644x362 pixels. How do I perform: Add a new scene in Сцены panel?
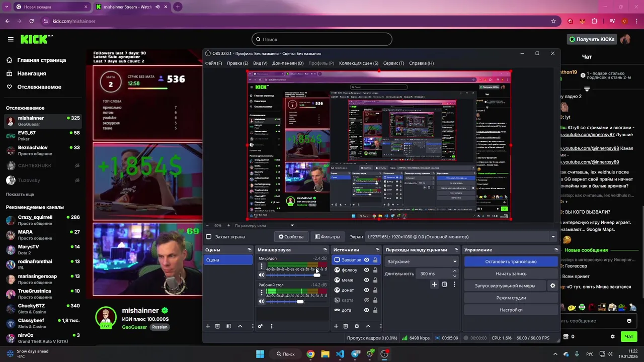(x=208, y=326)
